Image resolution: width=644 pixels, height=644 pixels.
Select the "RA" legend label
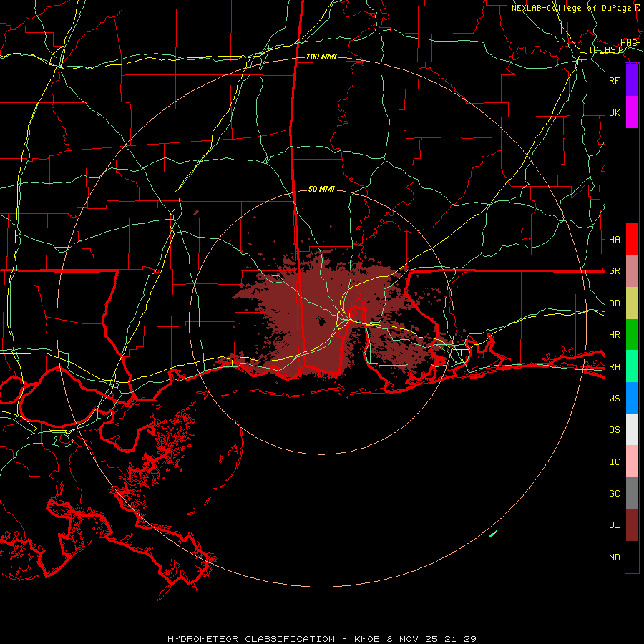click(614, 367)
